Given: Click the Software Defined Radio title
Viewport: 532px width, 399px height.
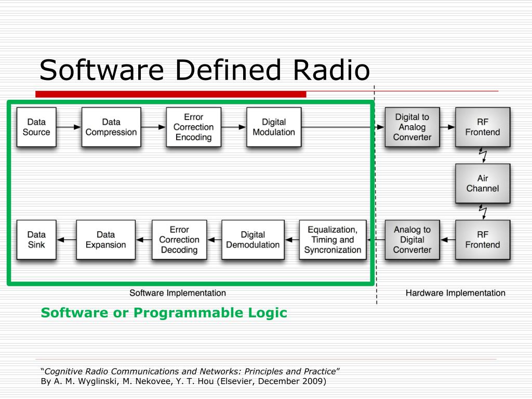Looking at the screenshot, I should [205, 70].
